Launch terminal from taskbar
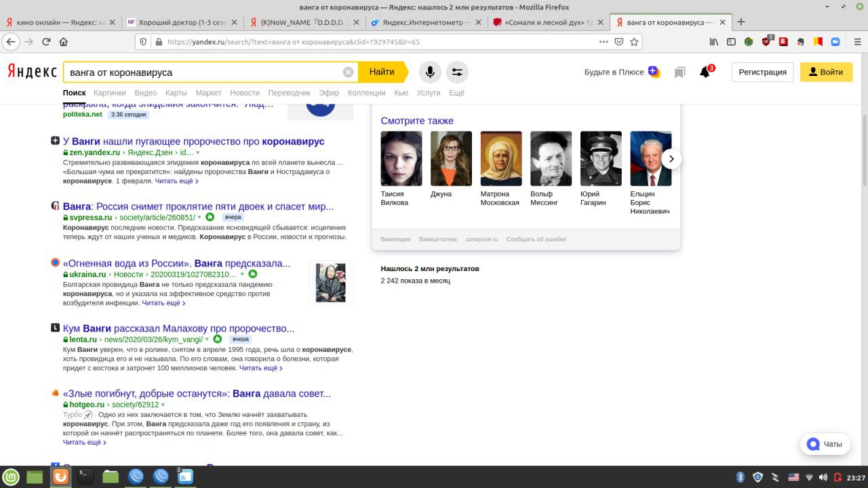This screenshot has height=488, width=868. click(85, 477)
